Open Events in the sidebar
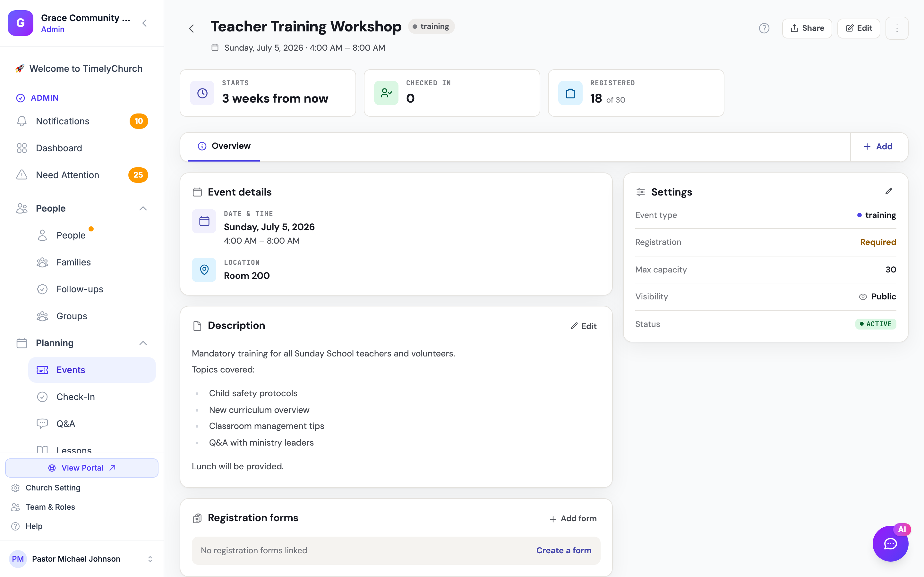This screenshot has width=924, height=577. [x=92, y=370]
